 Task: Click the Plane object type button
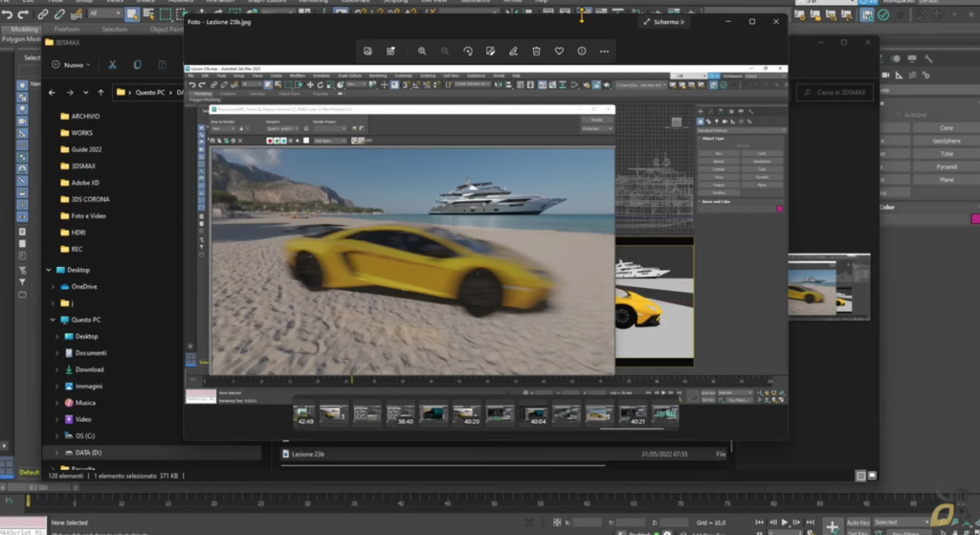click(947, 179)
